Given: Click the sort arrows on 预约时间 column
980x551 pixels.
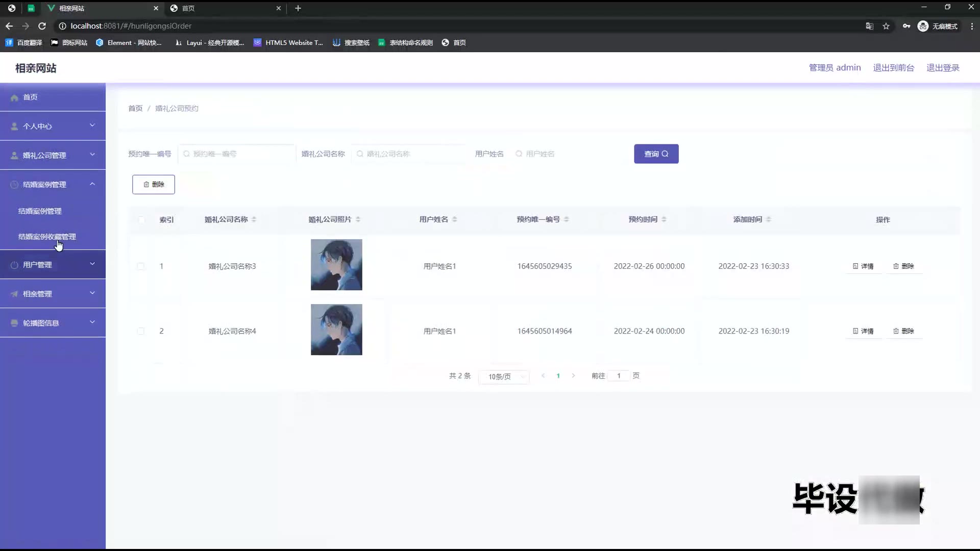Looking at the screenshot, I should click(664, 219).
